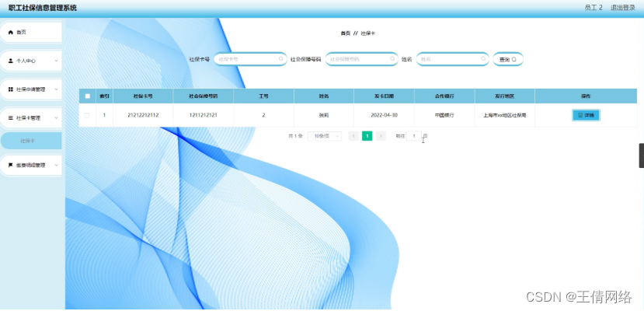Screen dimensions: 644x311
Task: Click the 首页 breadcrumb link
Action: pos(346,33)
